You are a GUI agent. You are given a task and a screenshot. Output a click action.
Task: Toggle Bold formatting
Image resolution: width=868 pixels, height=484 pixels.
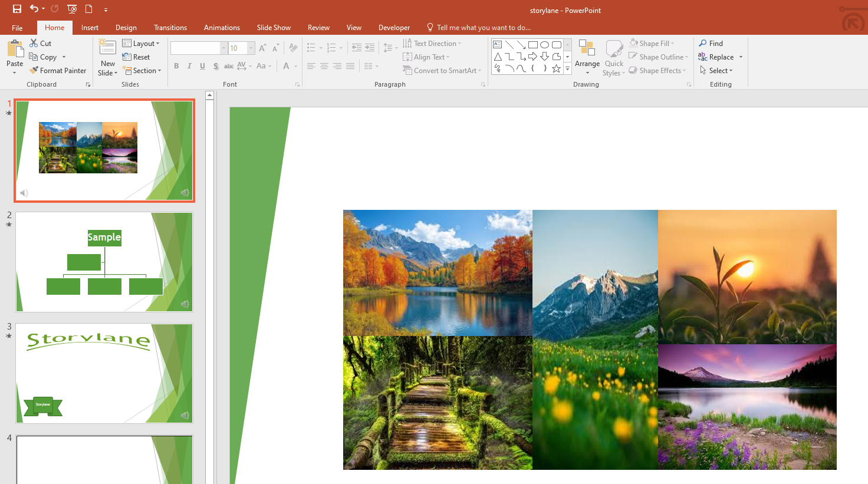(x=176, y=66)
